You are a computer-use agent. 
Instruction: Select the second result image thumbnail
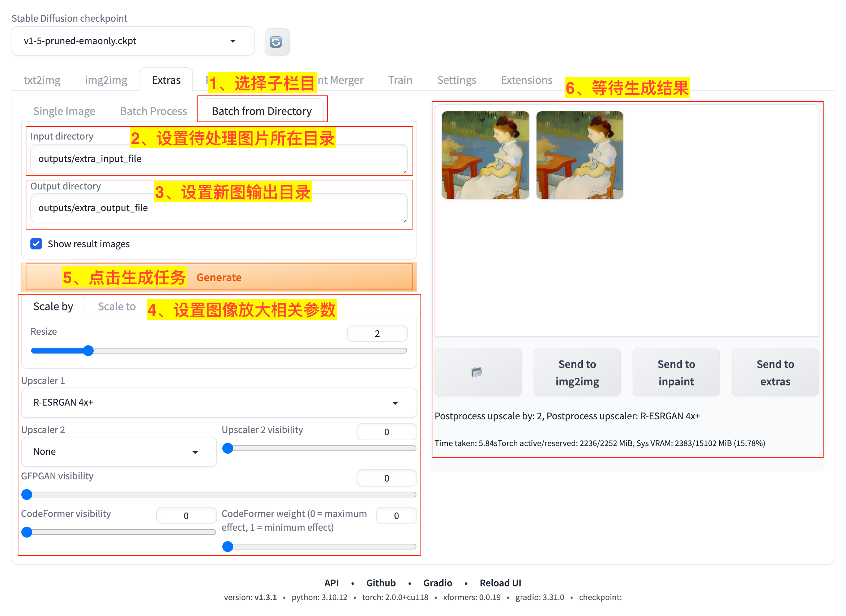pyautogui.click(x=580, y=155)
